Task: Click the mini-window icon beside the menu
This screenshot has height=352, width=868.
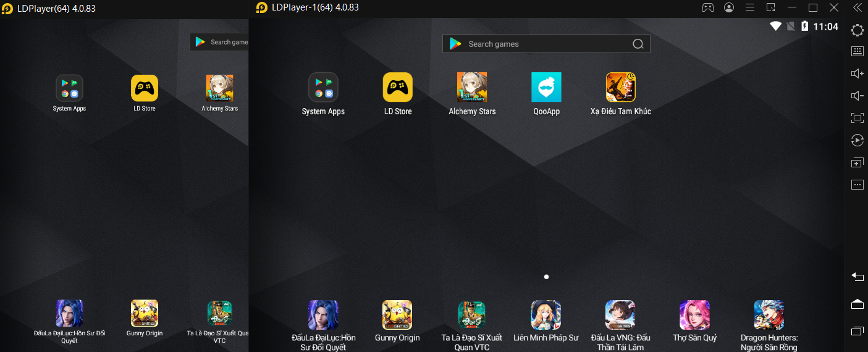Action: [771, 7]
